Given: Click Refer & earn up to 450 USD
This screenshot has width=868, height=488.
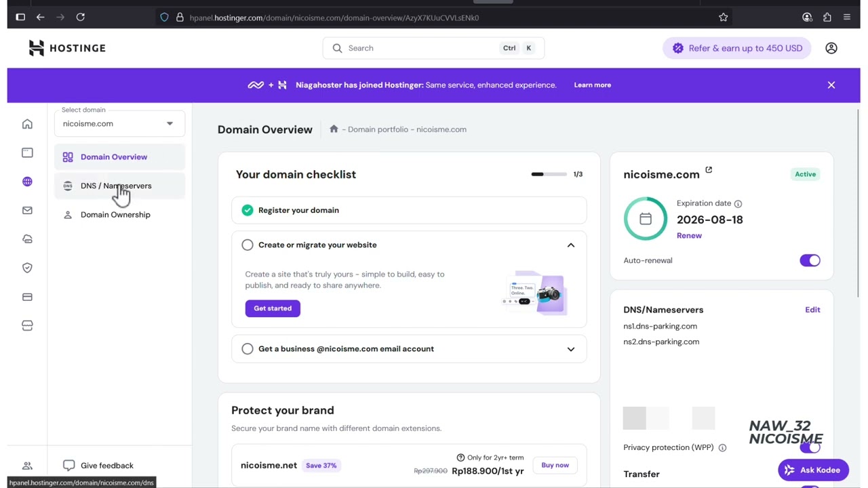Looking at the screenshot, I should click(x=737, y=48).
